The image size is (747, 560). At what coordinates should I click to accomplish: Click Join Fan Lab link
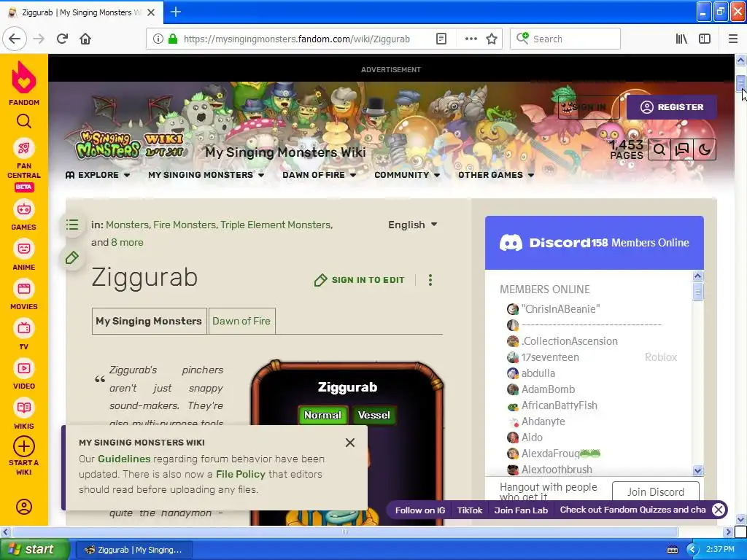[x=521, y=510]
